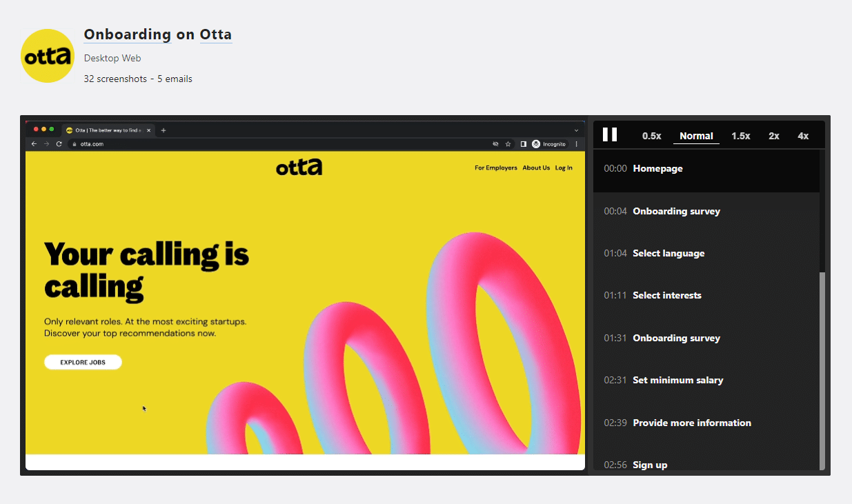
Task: Click the 'Your calling is calling' headline
Action: point(146,270)
